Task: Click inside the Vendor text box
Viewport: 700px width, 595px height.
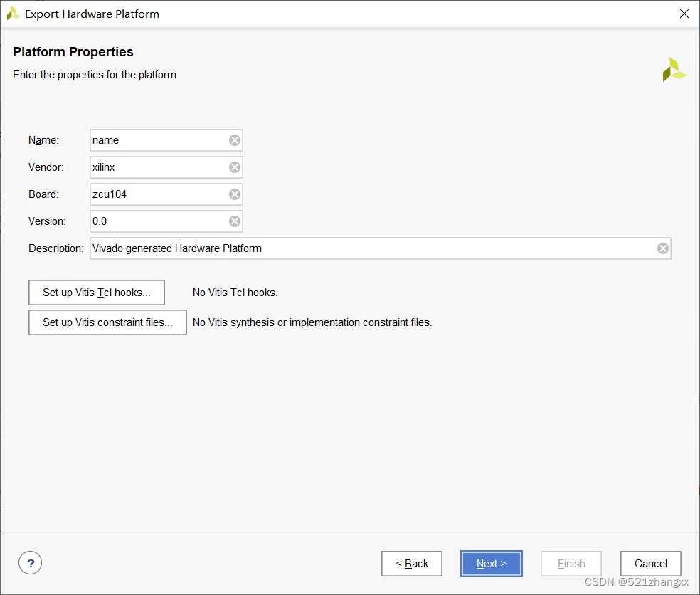Action: point(157,167)
